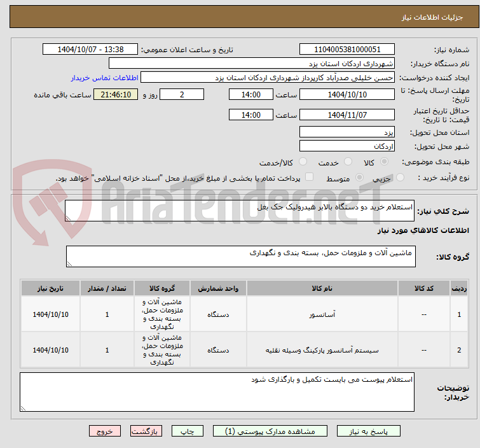This screenshot has width=480, height=448.
Task: Toggle the اسناد خزانه اسلامی payment checkbox
Action: click(x=310, y=177)
